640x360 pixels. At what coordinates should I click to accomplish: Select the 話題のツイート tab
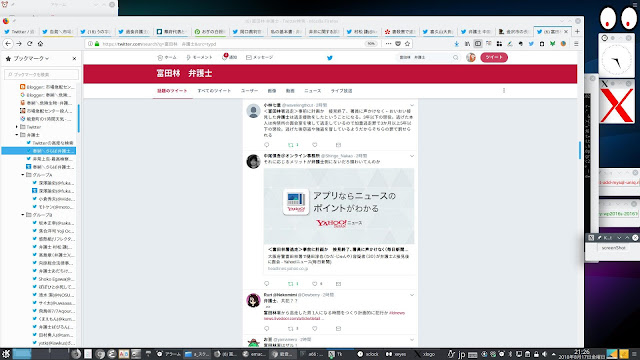172,91
